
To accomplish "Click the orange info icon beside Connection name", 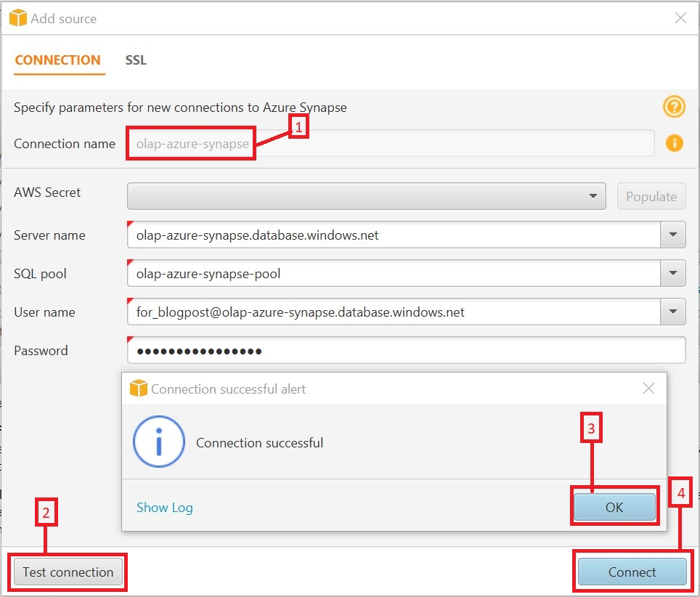I will [674, 143].
